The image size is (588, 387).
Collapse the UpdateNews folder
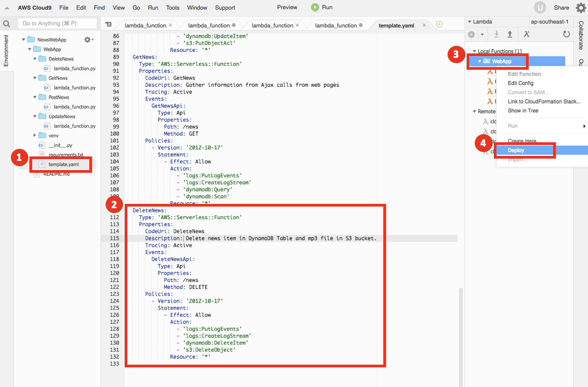click(x=35, y=116)
